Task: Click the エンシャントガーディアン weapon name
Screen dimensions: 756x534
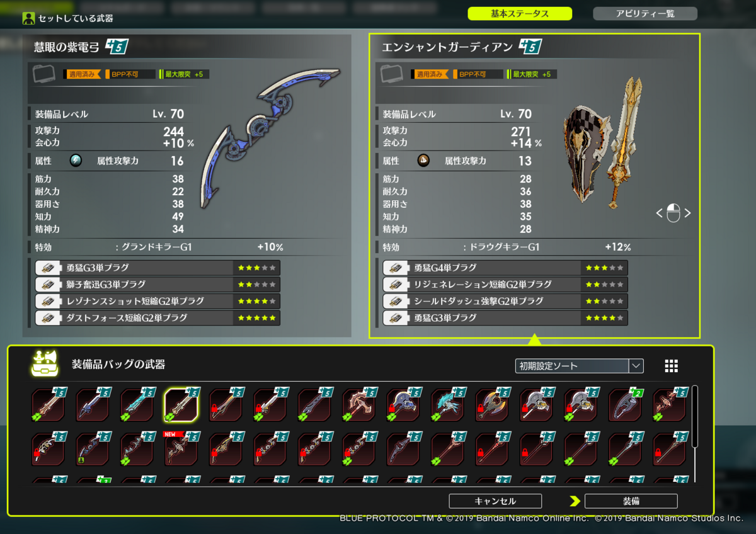Action: [447, 47]
